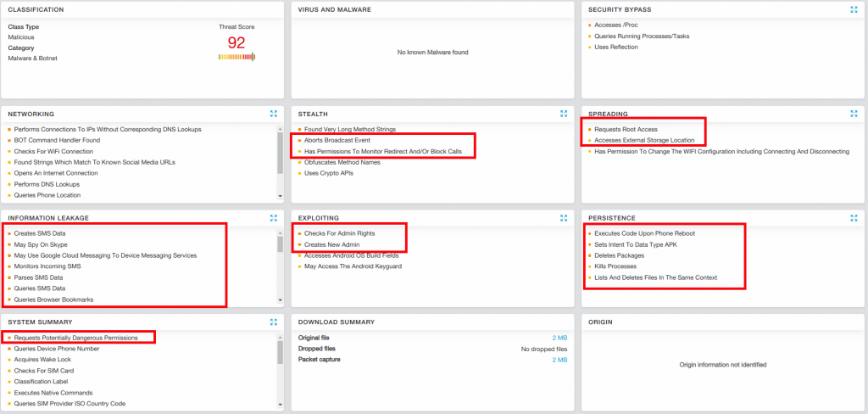The image size is (868, 414).
Task: Click 'BOT Command Handler Found' item
Action: tap(57, 140)
